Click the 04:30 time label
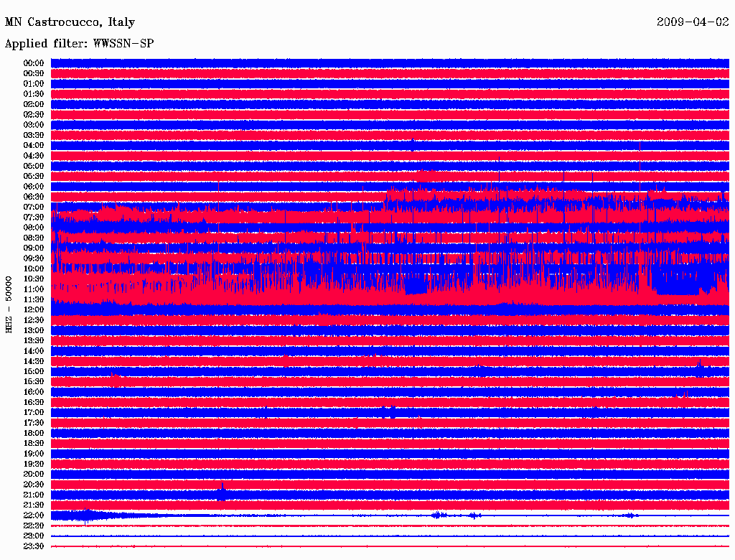 tap(34, 155)
